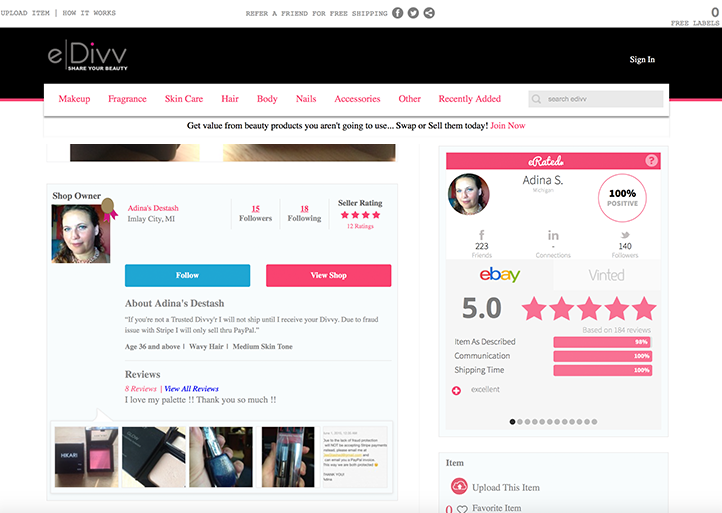722x513 pixels.
Task: Open the Other category
Action: tap(409, 99)
